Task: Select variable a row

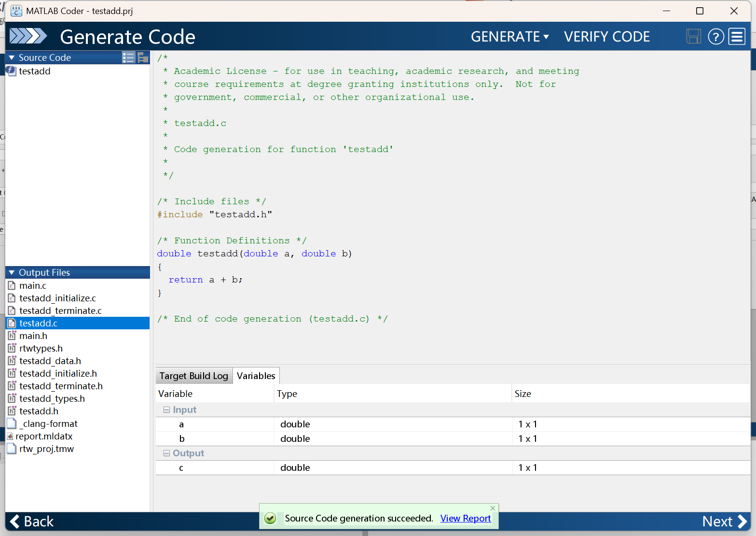Action: click(x=453, y=424)
